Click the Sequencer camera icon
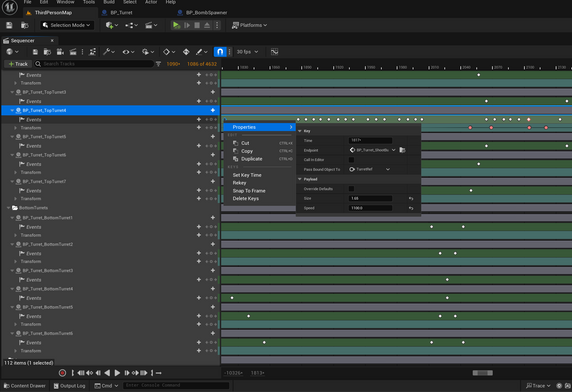The image size is (572, 392). tap(60, 52)
